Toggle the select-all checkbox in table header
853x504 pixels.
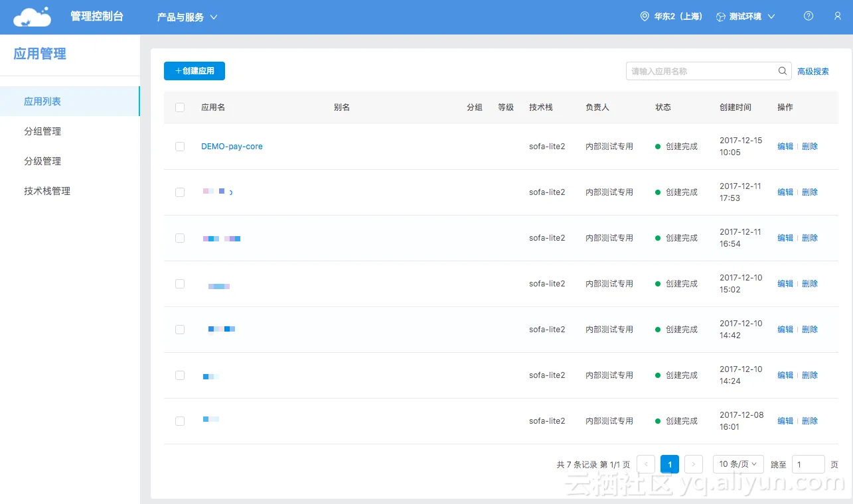[180, 107]
